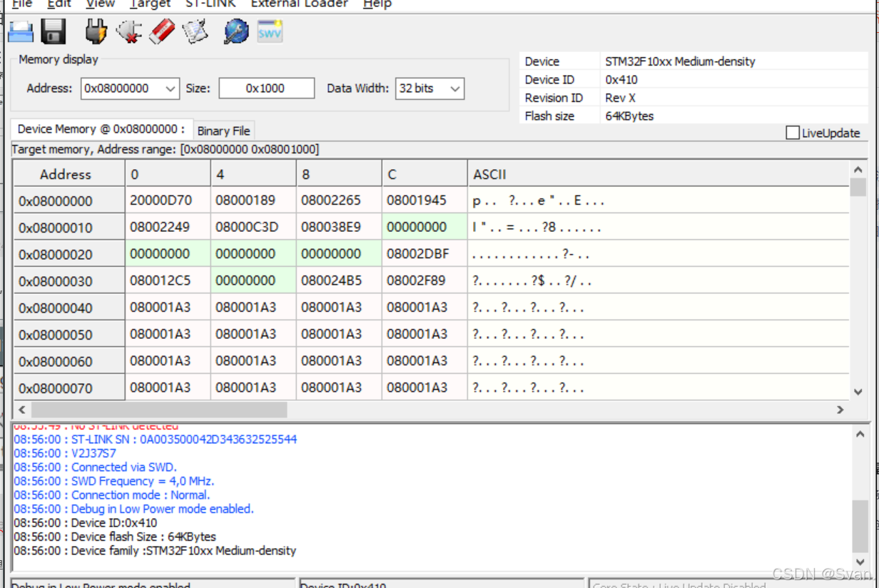Click log line Device flash Size : 64KBytes
This screenshot has height=588, width=879.
coord(115,537)
